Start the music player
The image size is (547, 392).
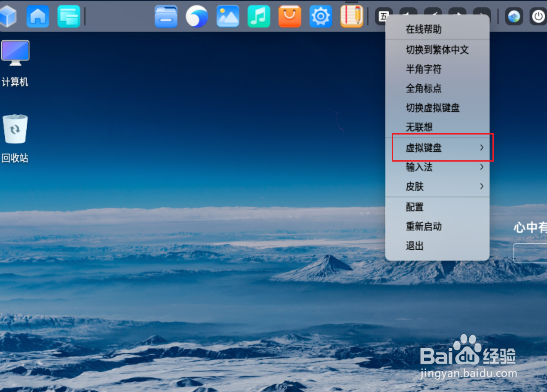(259, 16)
